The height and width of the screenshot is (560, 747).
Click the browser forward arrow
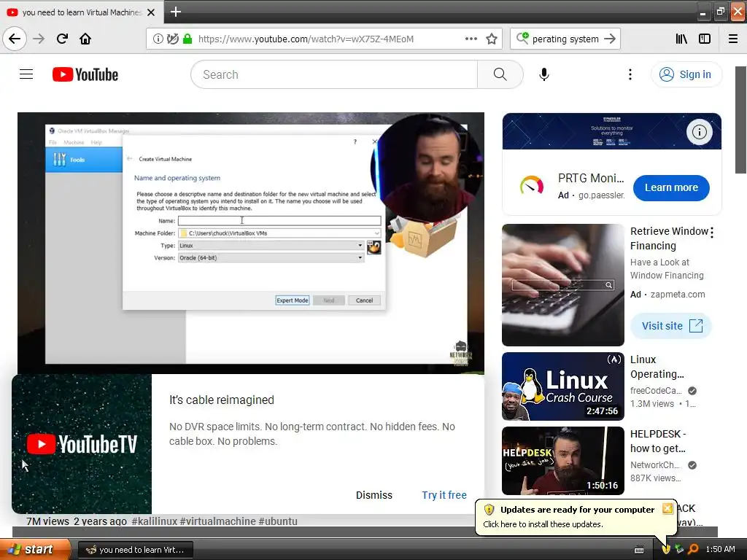click(39, 39)
